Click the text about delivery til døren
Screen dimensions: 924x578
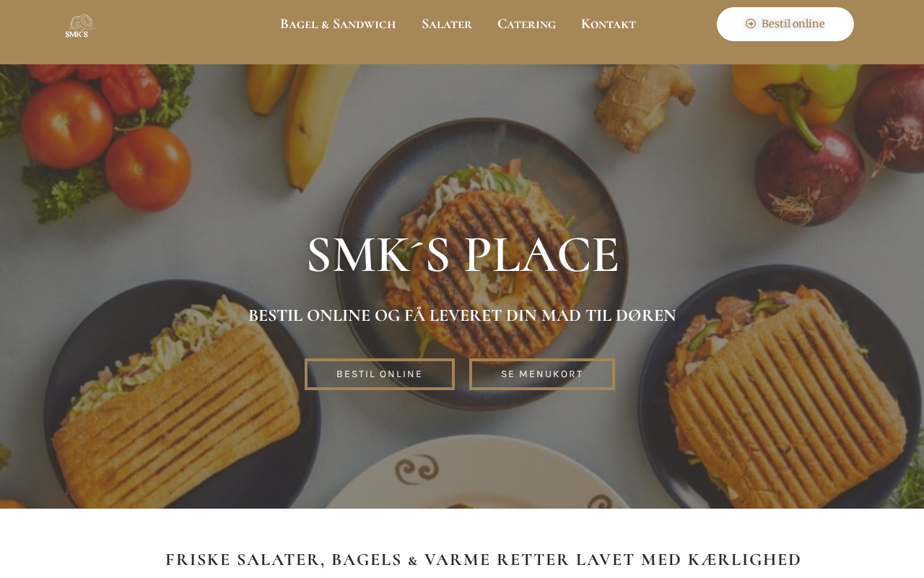click(462, 316)
